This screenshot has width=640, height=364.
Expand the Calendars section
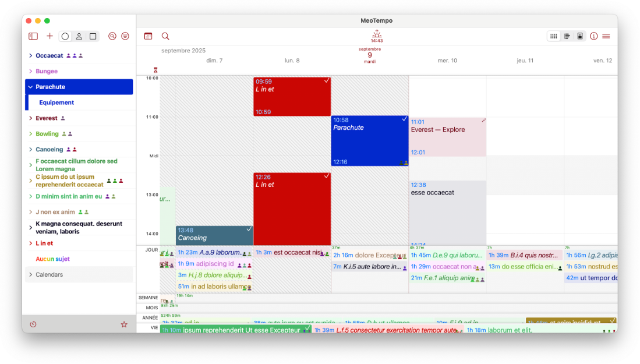[x=30, y=275]
